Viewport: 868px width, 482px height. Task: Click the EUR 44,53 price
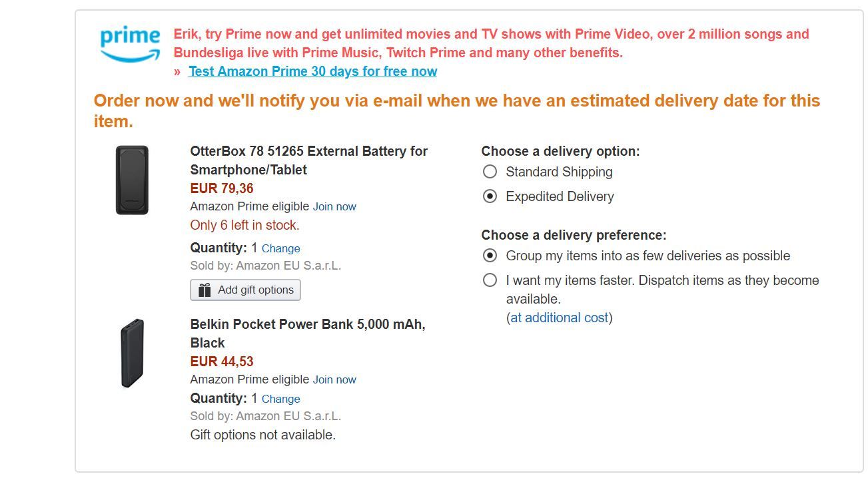click(222, 361)
